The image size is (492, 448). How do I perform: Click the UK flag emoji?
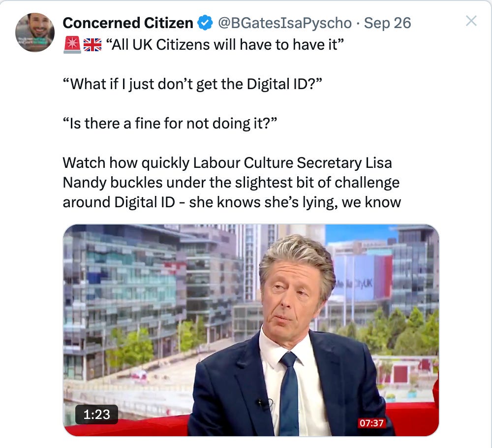pyautogui.click(x=92, y=45)
